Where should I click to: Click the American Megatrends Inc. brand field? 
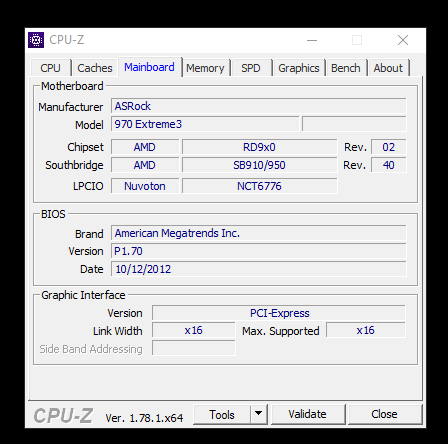coord(259,233)
